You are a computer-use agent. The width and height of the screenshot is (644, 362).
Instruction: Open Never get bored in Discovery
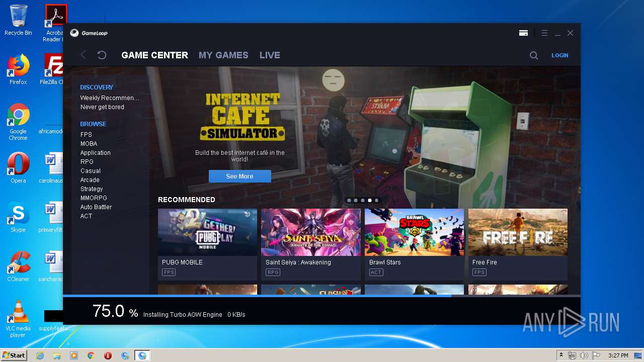click(102, 107)
